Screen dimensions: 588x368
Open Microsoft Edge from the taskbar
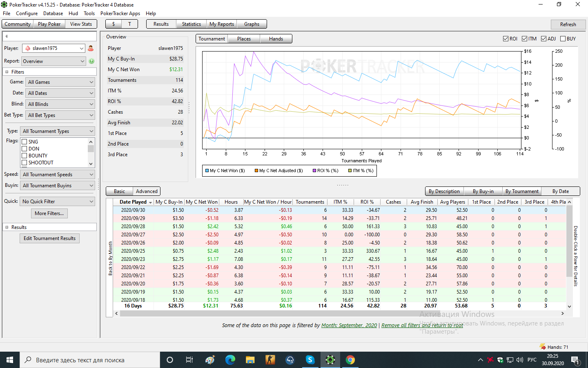[x=230, y=360]
